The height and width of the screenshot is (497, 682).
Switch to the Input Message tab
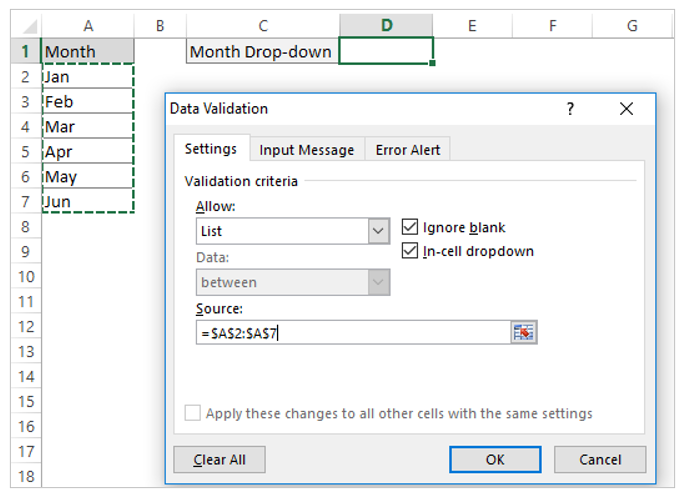307,150
